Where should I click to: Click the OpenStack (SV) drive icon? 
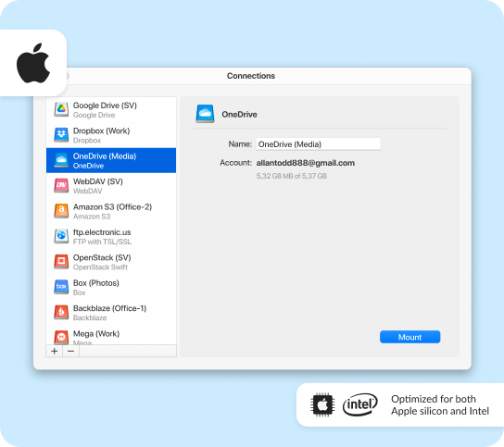(61, 262)
